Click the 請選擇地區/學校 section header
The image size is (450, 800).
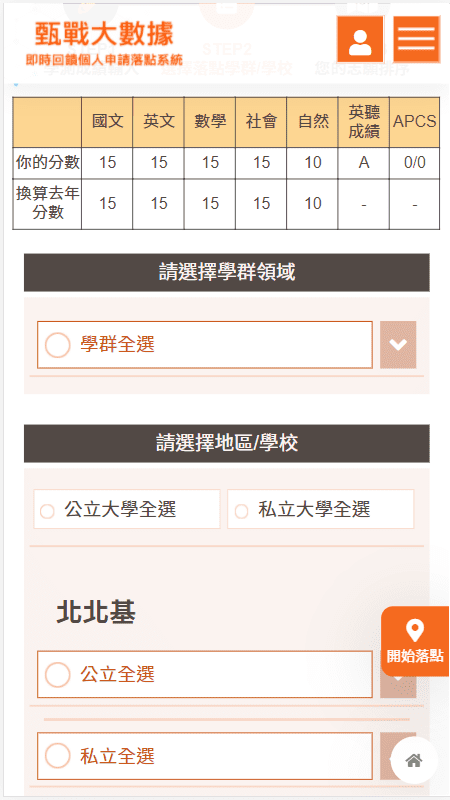coord(227,443)
